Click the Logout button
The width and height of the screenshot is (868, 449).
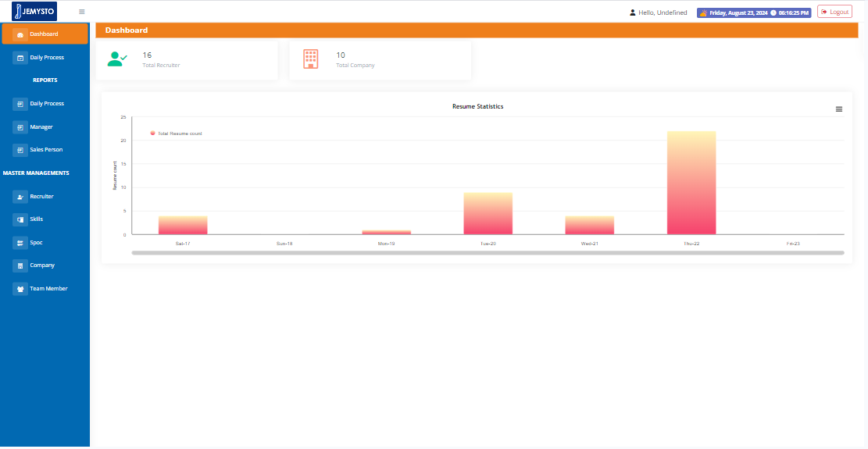click(x=834, y=12)
